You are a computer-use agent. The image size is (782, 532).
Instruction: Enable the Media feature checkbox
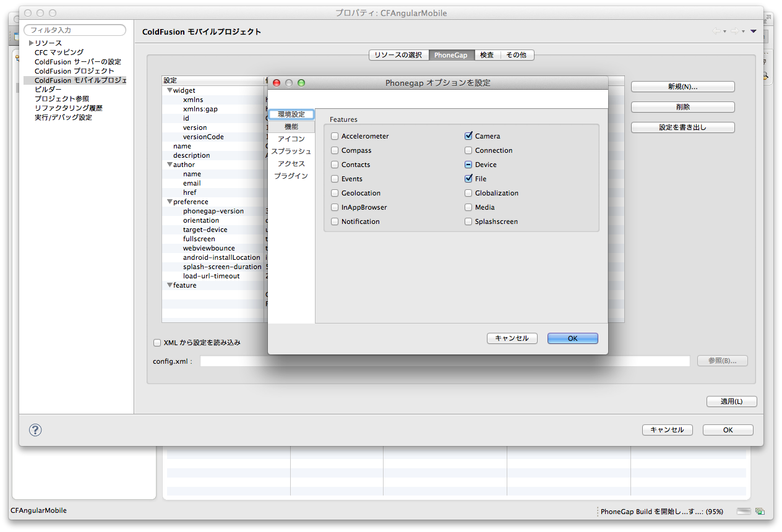tap(468, 207)
